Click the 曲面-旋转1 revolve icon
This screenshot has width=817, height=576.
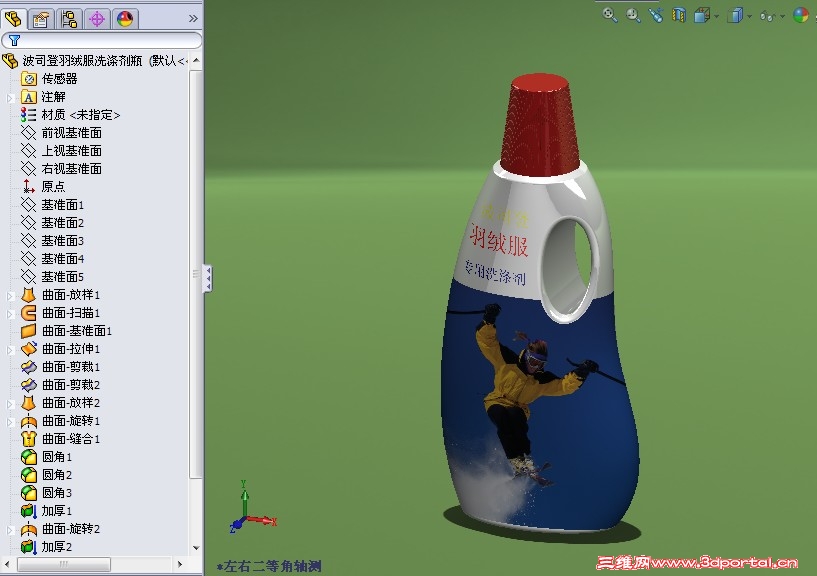click(x=29, y=421)
